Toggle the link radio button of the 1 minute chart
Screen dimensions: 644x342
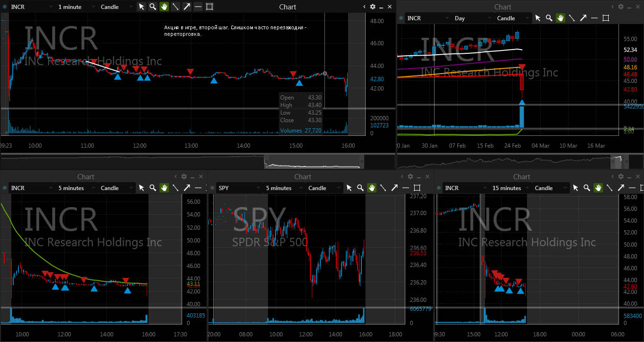(x=4, y=7)
